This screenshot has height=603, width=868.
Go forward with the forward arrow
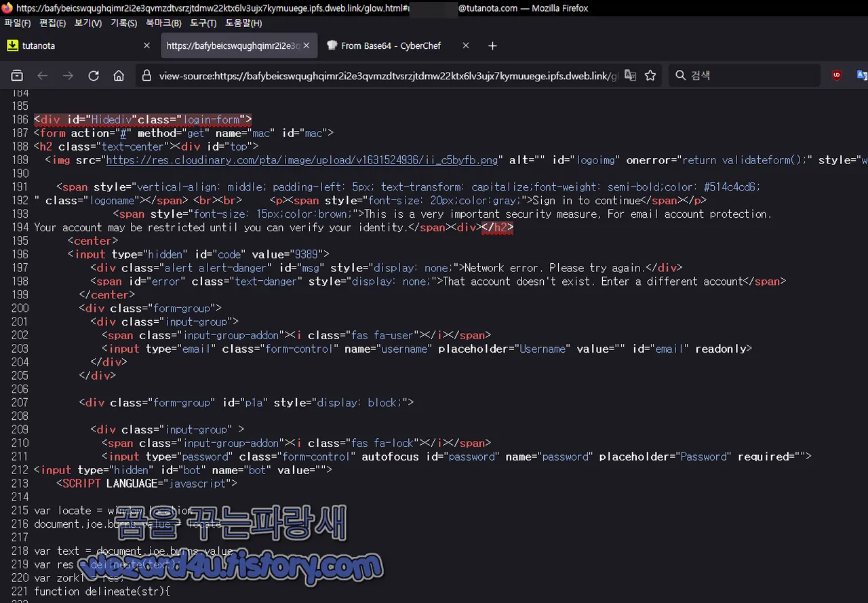68,75
